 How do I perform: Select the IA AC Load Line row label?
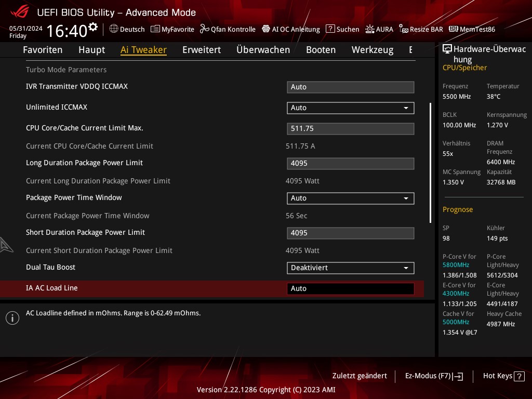pos(52,288)
